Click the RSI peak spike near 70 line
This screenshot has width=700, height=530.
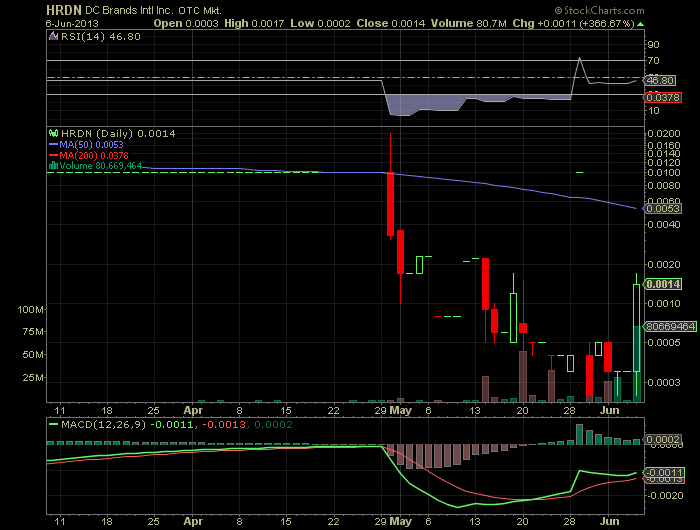click(x=579, y=59)
